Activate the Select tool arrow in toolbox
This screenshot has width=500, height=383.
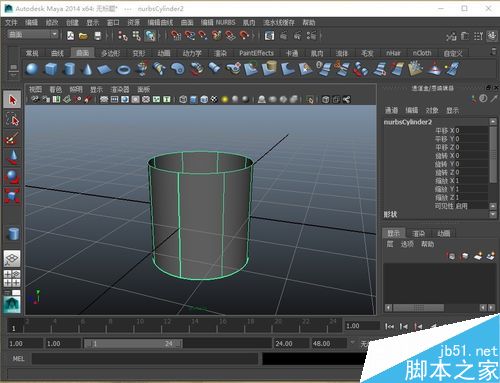(x=12, y=100)
